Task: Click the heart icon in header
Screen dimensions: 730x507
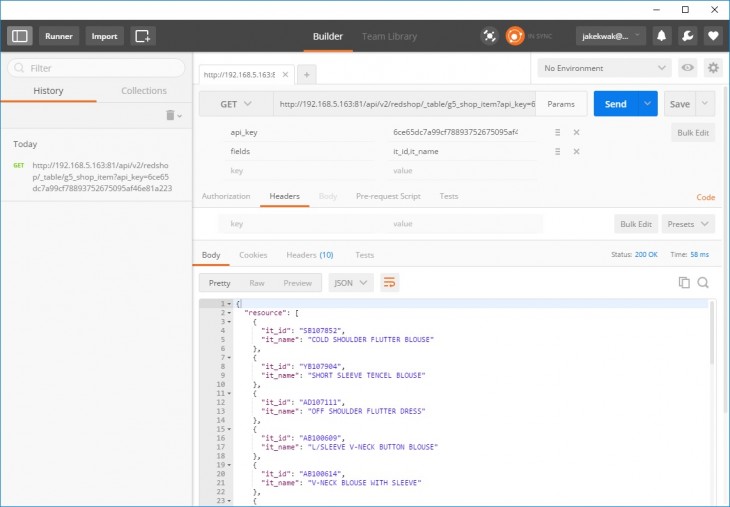Action: [x=713, y=36]
